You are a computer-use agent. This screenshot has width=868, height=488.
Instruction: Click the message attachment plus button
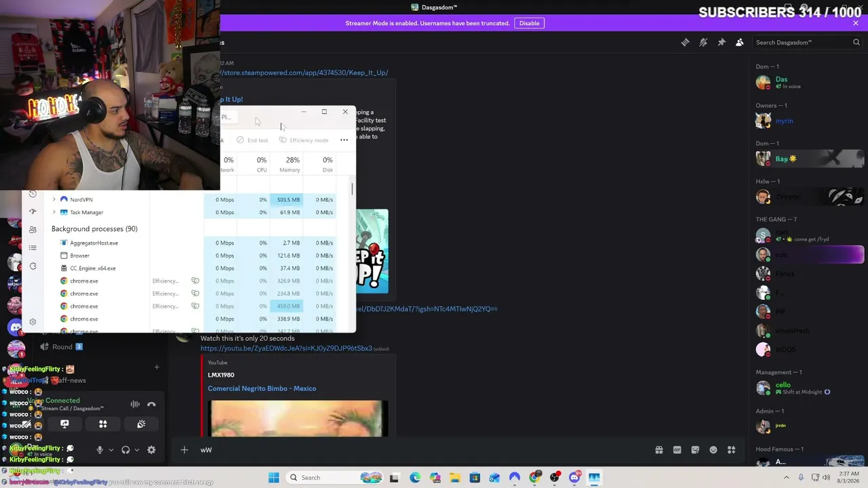184,449
